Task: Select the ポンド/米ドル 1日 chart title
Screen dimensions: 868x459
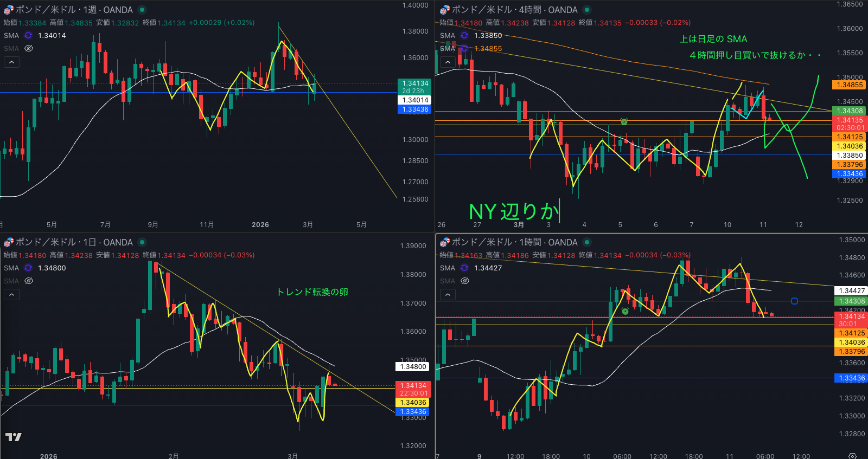Action: click(74, 242)
